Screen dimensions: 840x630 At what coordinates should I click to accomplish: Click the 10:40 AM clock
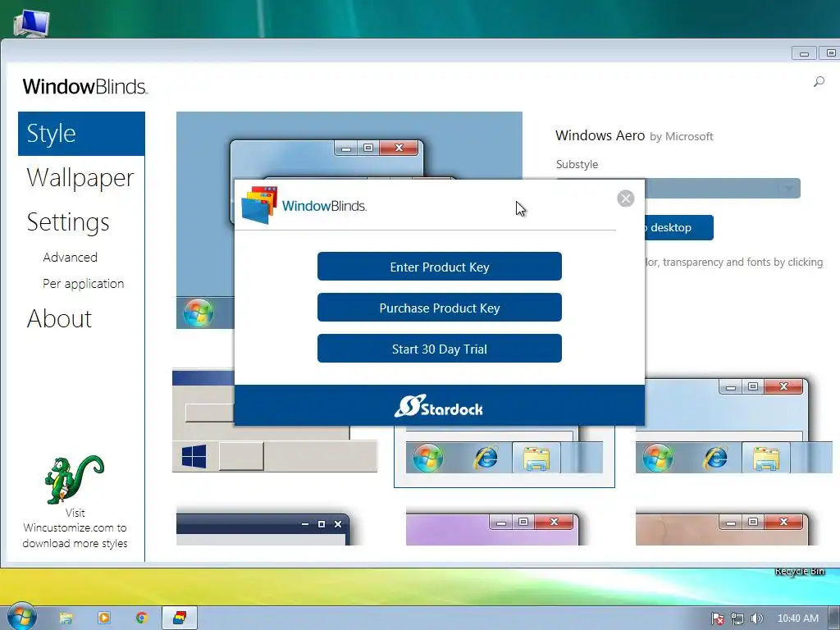coord(797,619)
